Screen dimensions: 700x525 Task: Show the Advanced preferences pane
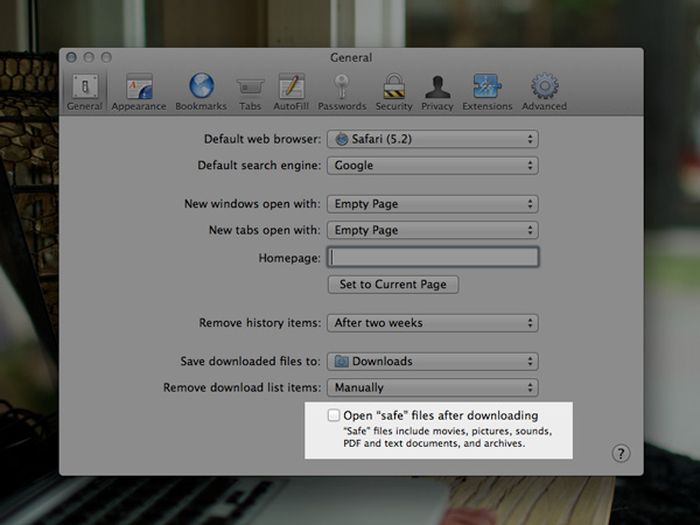(x=544, y=92)
